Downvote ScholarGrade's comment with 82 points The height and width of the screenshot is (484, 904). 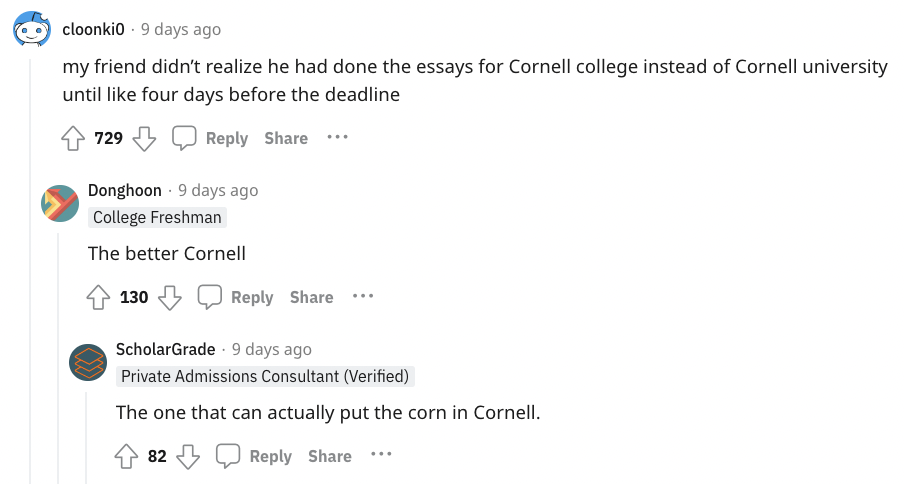click(x=189, y=456)
